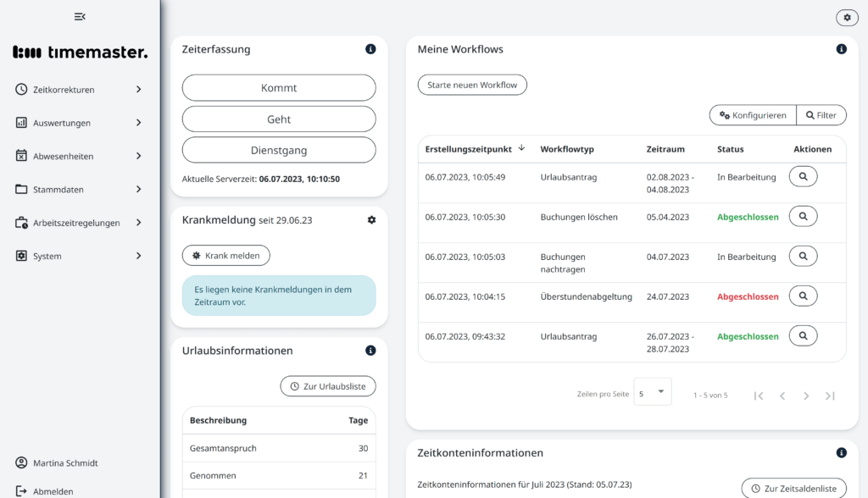
Task: Click the info icon on Zeiterfassung panel
Action: click(x=370, y=49)
